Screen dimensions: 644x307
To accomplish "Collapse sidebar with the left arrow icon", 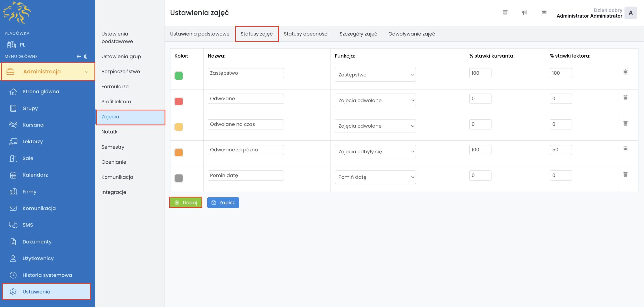I will tap(79, 57).
